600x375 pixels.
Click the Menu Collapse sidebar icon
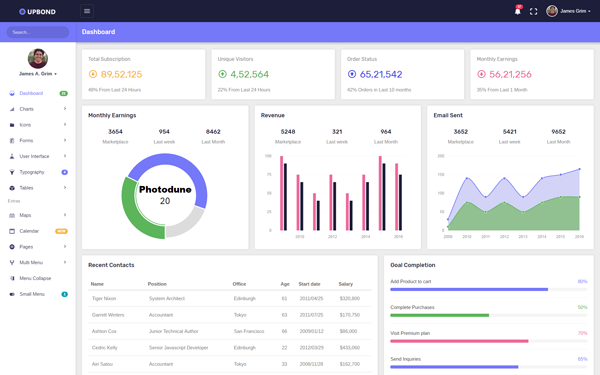pos(12,278)
